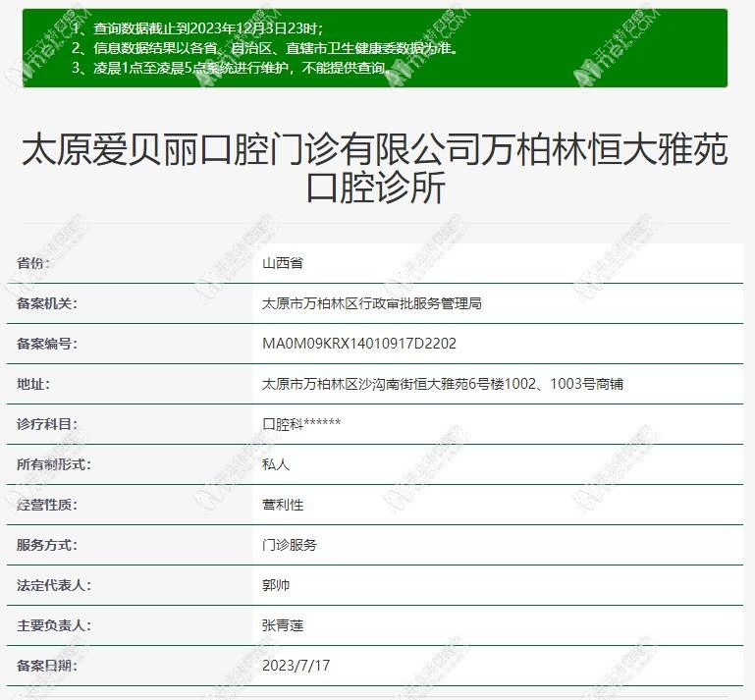Click the 口腔科****** department value

301,424
